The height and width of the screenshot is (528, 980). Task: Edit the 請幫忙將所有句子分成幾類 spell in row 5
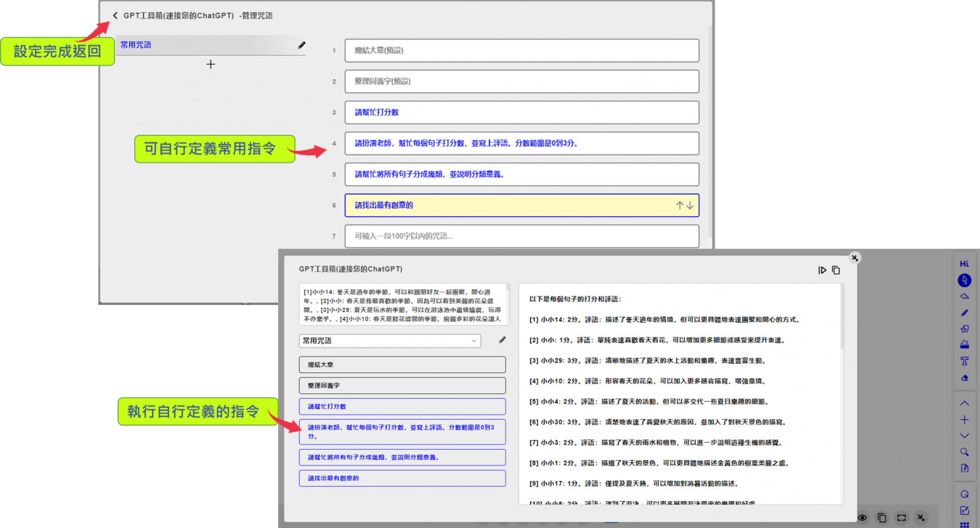[522, 175]
